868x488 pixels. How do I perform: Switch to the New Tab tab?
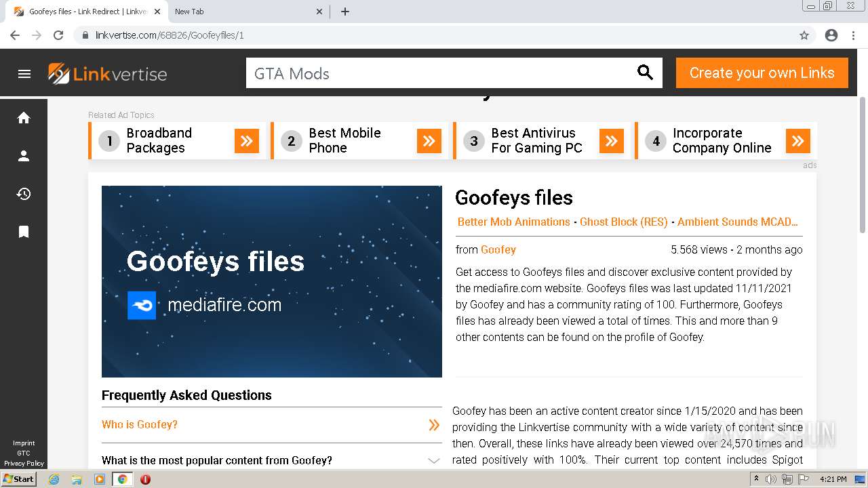pyautogui.click(x=248, y=12)
